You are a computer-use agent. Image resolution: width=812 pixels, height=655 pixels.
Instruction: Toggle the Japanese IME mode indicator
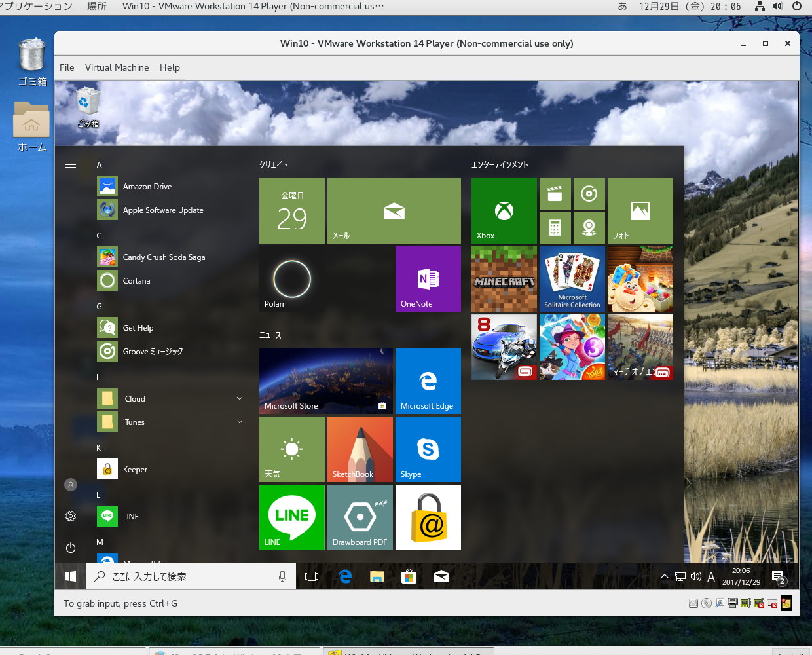pos(711,576)
